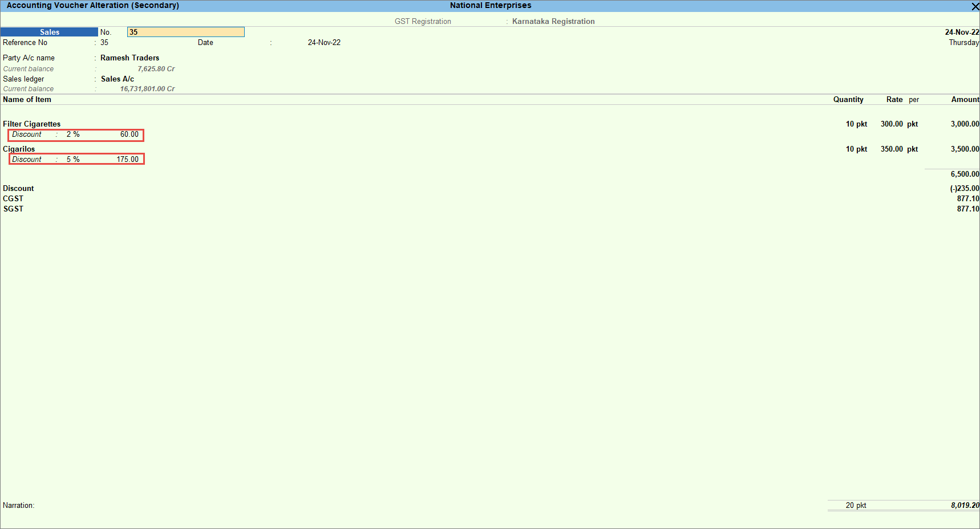This screenshot has height=529, width=980.
Task: Click the grand total 8,019.20
Action: pos(965,506)
